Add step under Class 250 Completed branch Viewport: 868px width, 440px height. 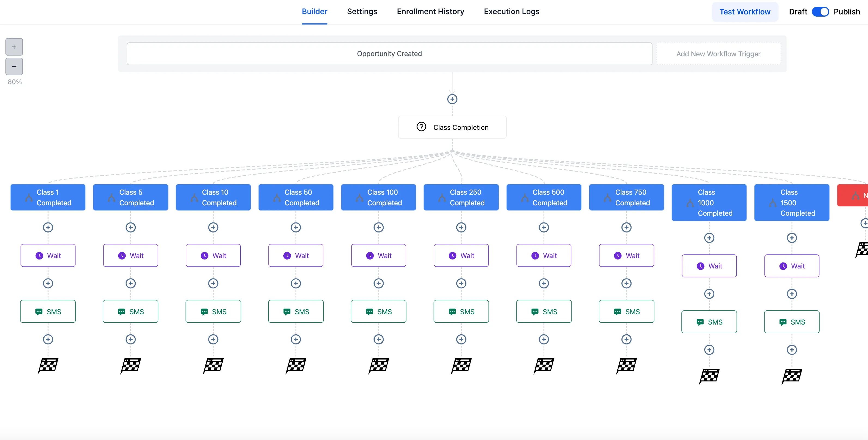[461, 227]
